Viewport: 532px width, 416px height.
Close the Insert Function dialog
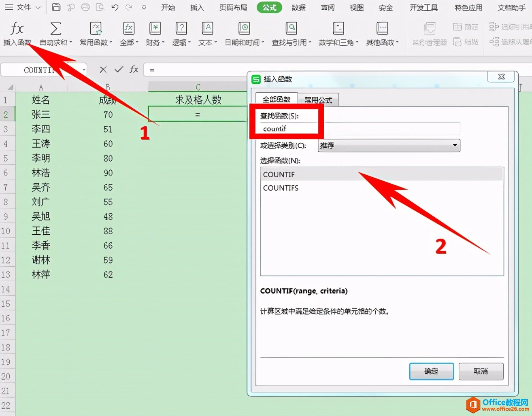(x=501, y=76)
